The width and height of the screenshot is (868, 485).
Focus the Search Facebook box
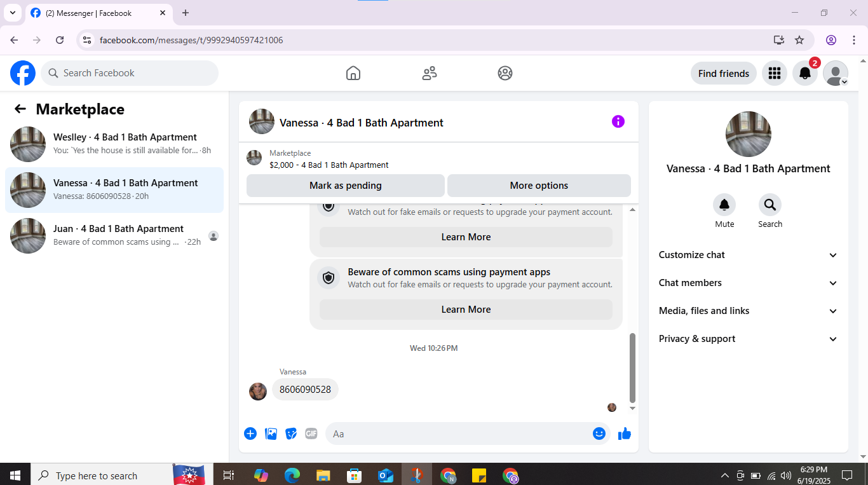(x=130, y=73)
